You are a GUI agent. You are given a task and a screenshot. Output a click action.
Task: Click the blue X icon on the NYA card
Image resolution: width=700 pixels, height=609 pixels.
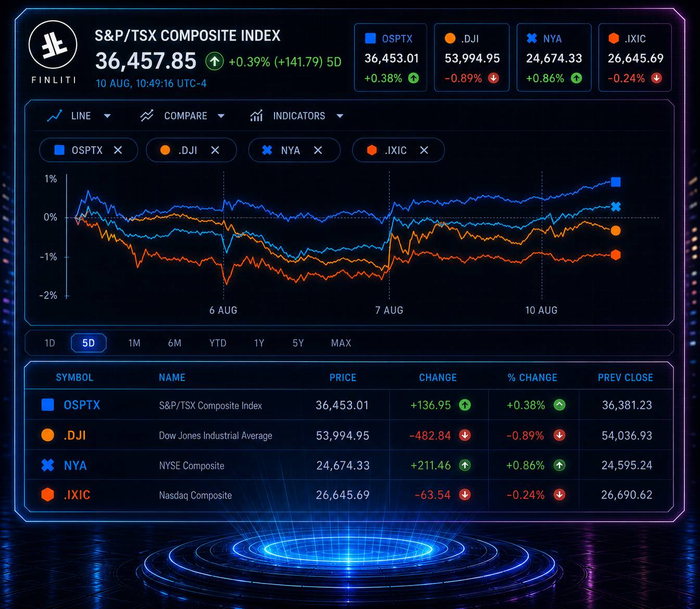tap(532, 38)
